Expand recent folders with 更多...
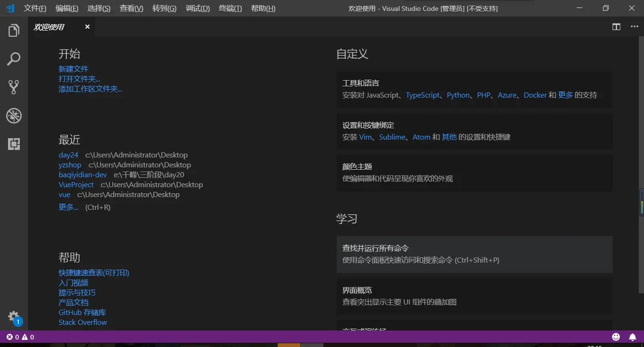The height and width of the screenshot is (347, 644). 68,207
